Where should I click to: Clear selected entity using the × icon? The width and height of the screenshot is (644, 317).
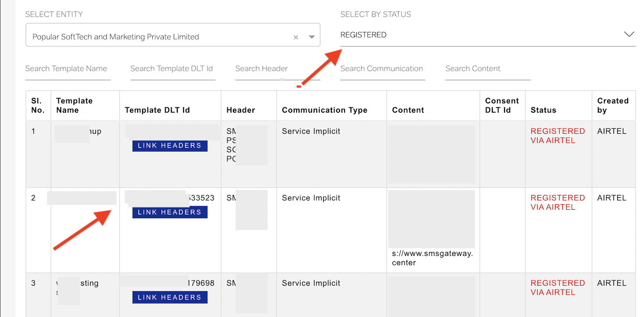point(296,37)
